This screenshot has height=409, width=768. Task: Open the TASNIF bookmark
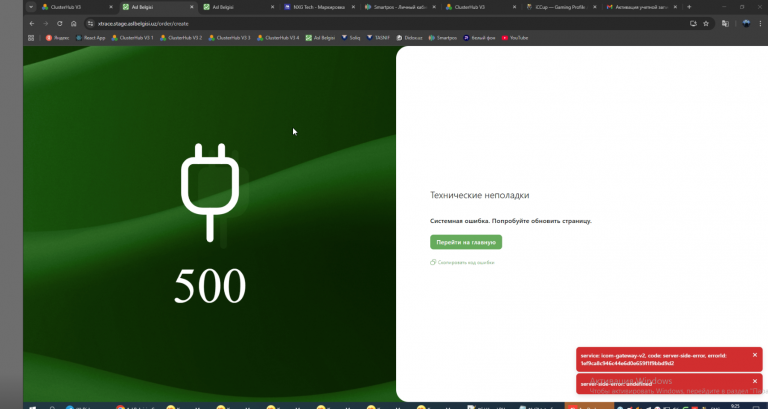pos(378,38)
